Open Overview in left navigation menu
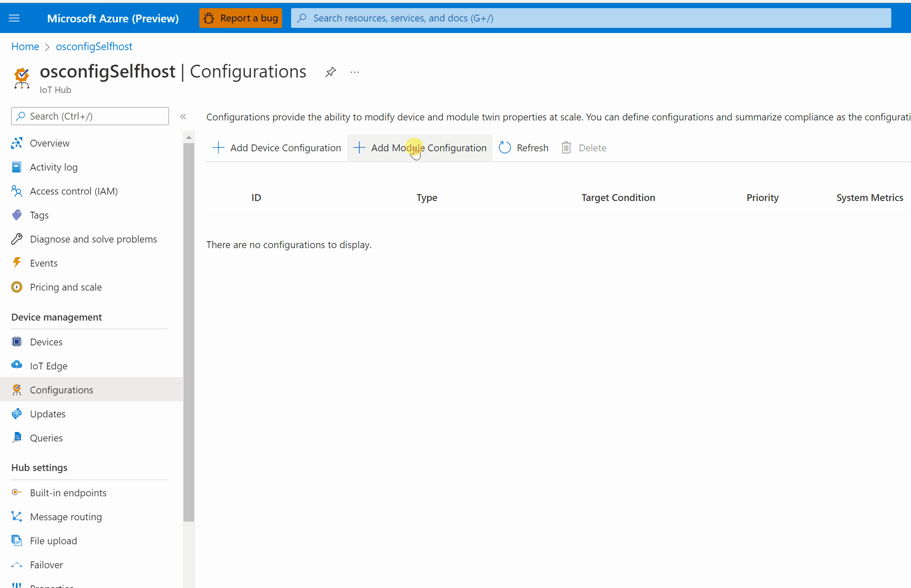Screen dimensions: 911x588 click(50, 143)
